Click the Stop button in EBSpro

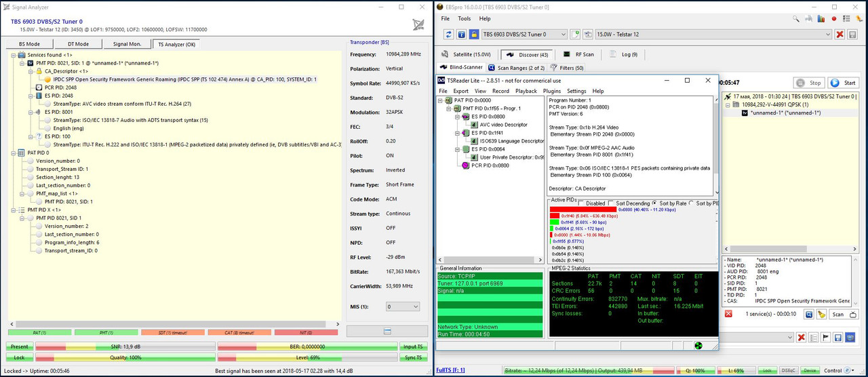point(810,83)
